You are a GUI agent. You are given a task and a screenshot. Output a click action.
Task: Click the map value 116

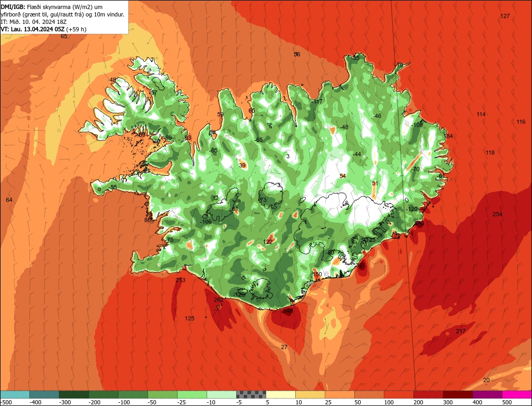point(521,122)
